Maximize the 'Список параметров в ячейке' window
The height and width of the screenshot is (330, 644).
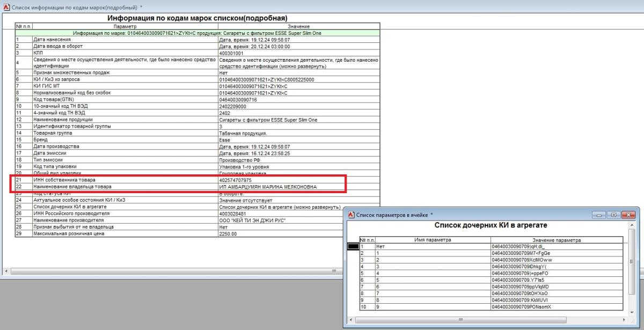(x=613, y=215)
